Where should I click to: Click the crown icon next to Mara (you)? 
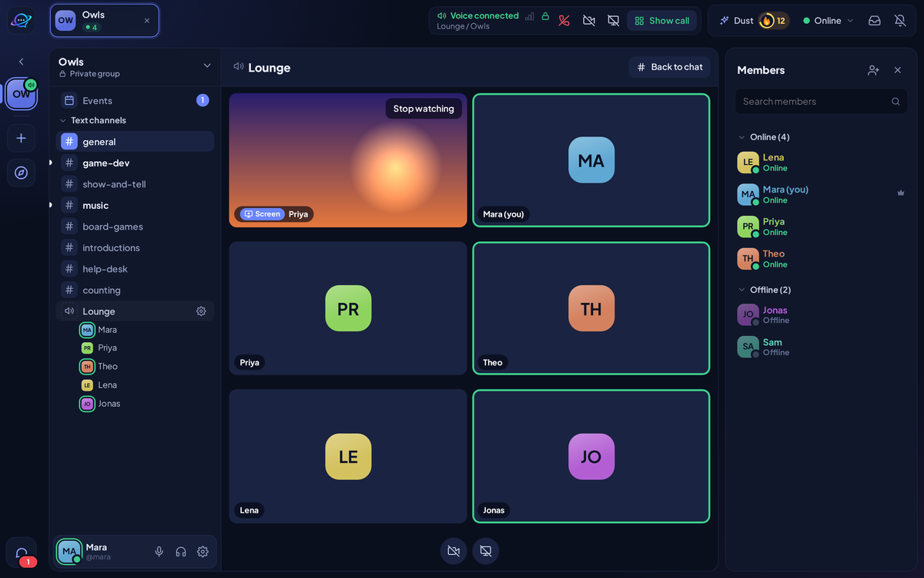pyautogui.click(x=901, y=193)
